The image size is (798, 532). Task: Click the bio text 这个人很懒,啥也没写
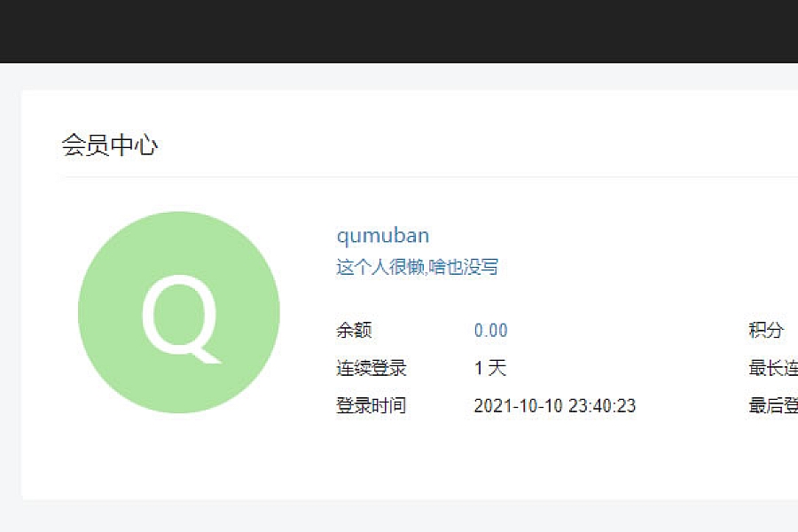[x=417, y=267]
